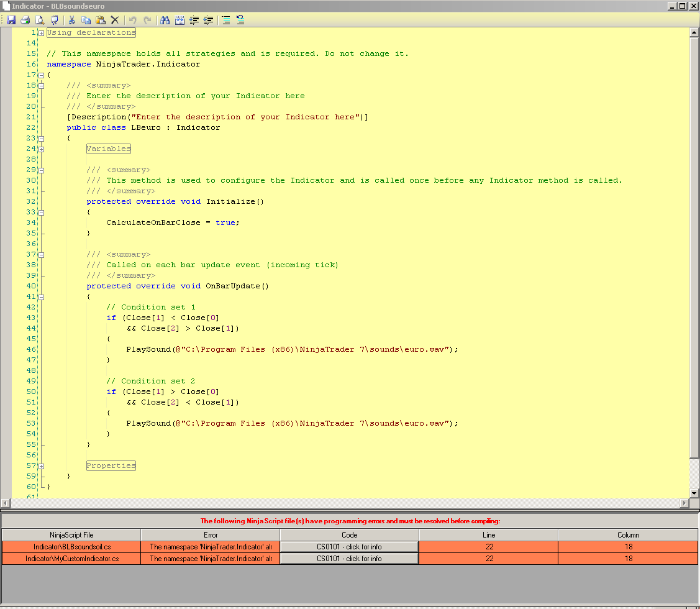700x609 pixels.
Task: Expand the Using declarations region
Action: 41,33
